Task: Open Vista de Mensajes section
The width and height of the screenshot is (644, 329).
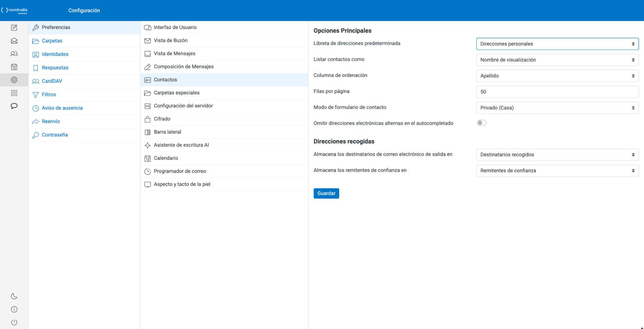Action: click(x=224, y=53)
